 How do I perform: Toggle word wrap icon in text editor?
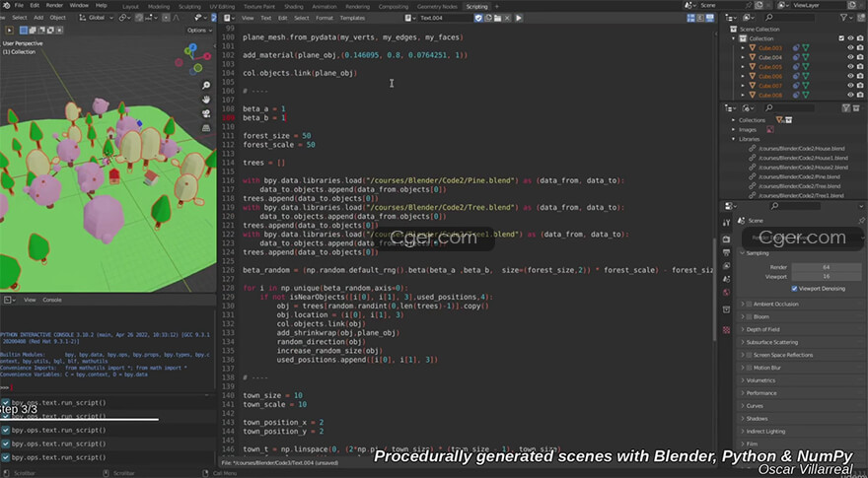700,18
